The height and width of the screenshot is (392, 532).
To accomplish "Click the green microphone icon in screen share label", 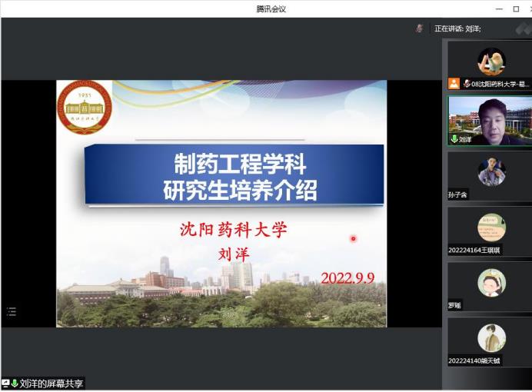I will (14, 383).
